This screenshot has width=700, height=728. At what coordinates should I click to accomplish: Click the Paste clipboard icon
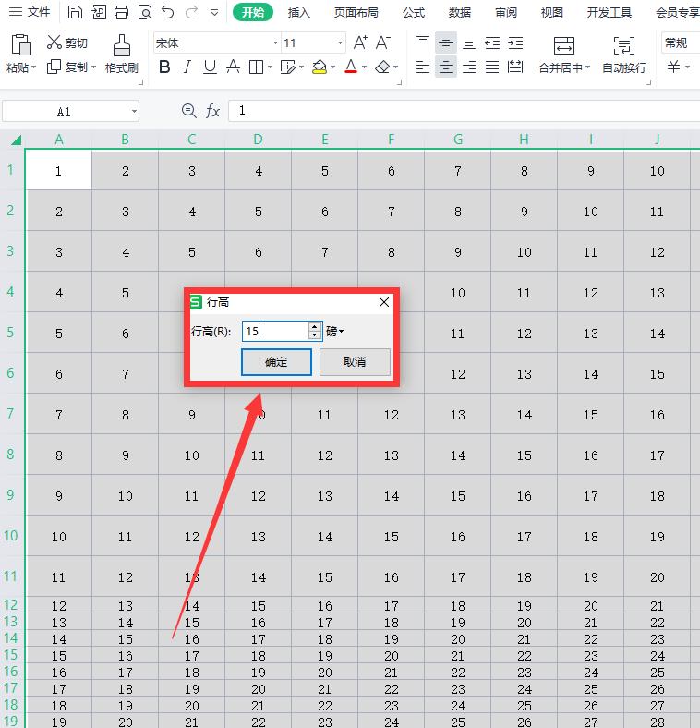(x=21, y=45)
